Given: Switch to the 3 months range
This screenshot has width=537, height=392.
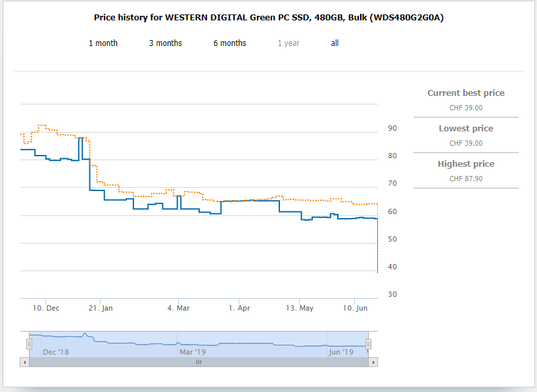Looking at the screenshot, I should click(166, 43).
